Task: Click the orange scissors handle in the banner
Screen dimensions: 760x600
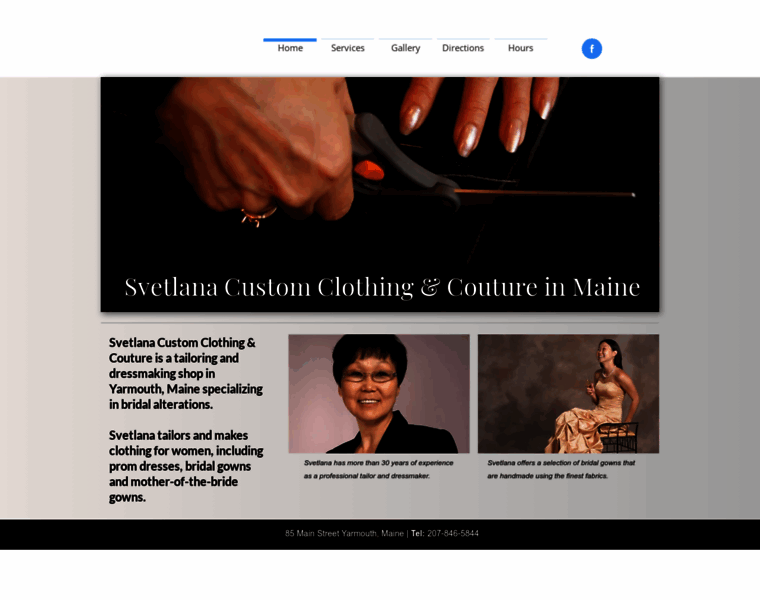Action: point(369,170)
